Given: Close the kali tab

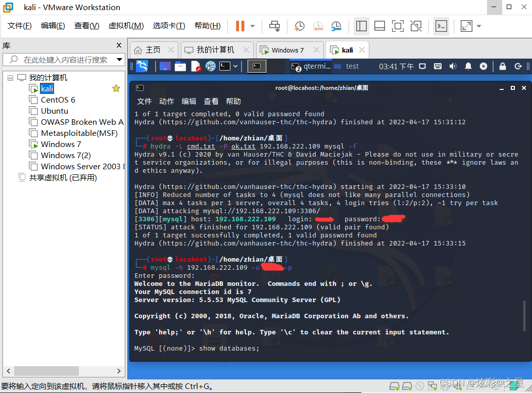Looking at the screenshot, I should [x=362, y=50].
